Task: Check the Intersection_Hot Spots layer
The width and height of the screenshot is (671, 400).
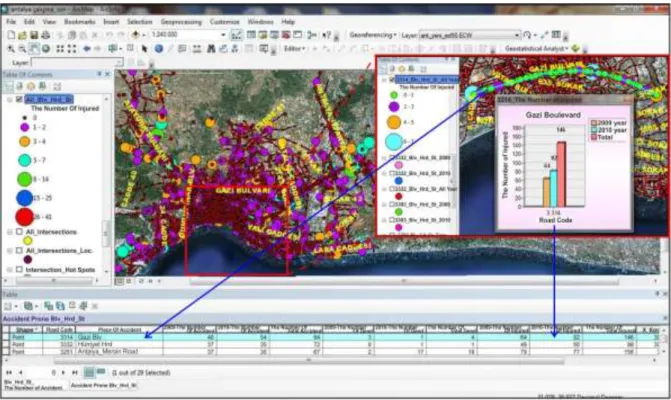Action: tap(19, 270)
